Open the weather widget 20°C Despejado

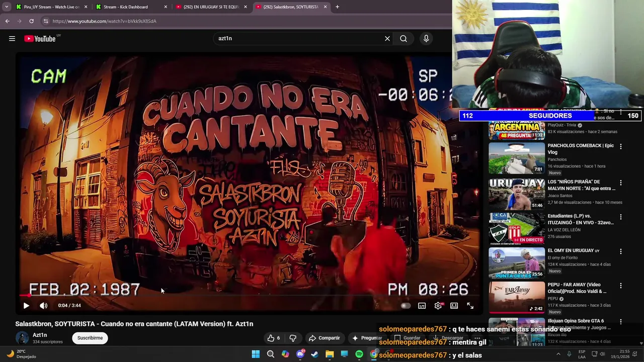point(21,354)
